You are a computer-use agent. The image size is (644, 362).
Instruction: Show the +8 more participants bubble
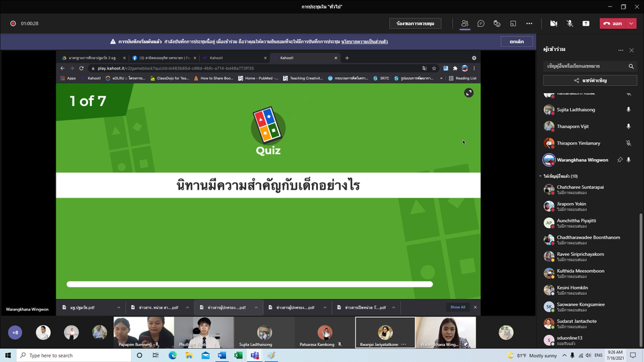(15, 333)
